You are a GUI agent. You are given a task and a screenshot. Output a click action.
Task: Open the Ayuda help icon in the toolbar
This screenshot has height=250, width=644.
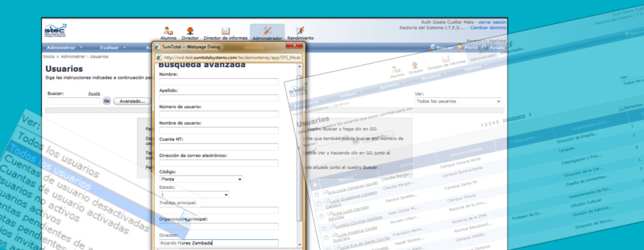tap(484, 48)
